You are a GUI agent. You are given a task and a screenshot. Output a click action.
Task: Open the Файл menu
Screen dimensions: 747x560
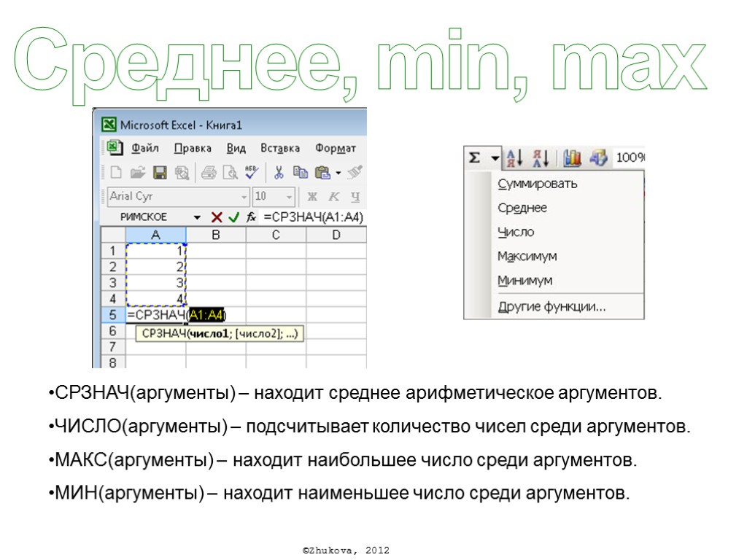point(145,148)
